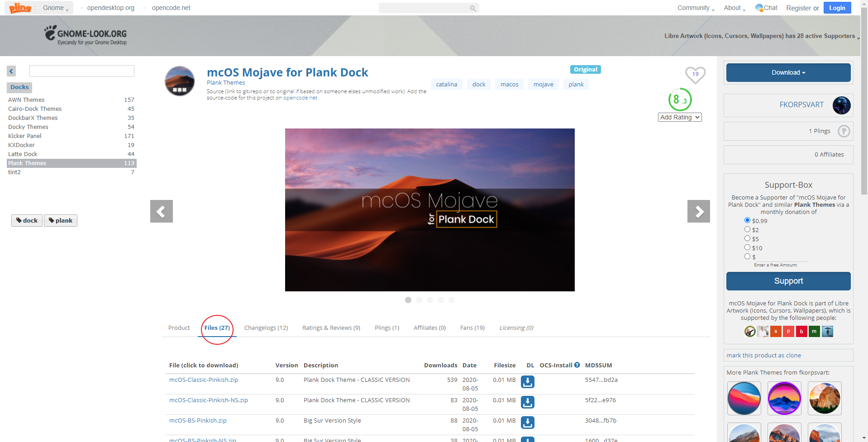Viewport: 868px width, 442px height.
Task: Jump to the first gallery slide dot
Action: tap(408, 300)
